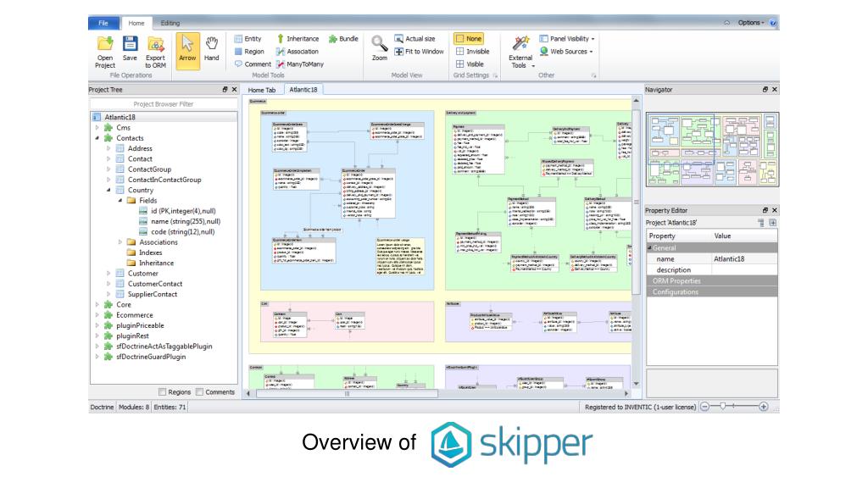The height and width of the screenshot is (488, 868).
Task: Click the description value cell
Action: [744, 270]
